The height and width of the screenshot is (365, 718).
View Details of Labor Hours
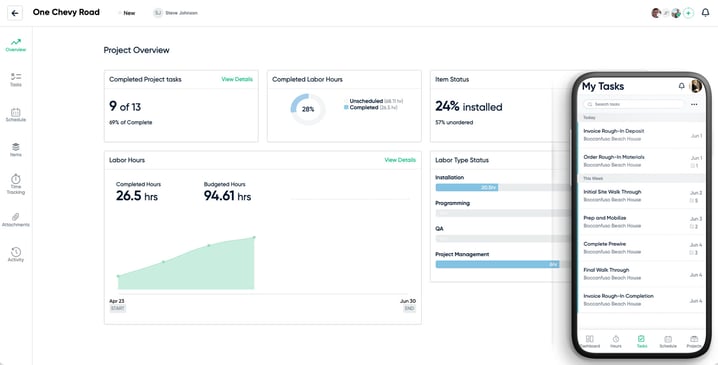400,160
